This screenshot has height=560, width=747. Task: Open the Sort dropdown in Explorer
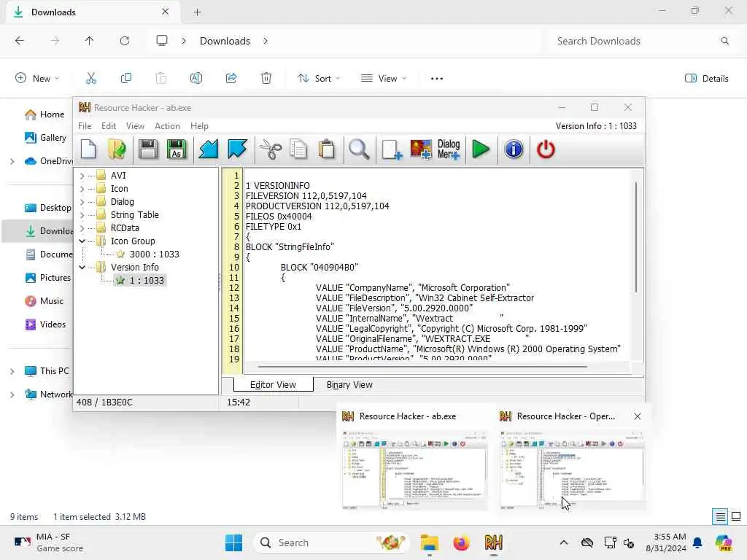pos(319,78)
